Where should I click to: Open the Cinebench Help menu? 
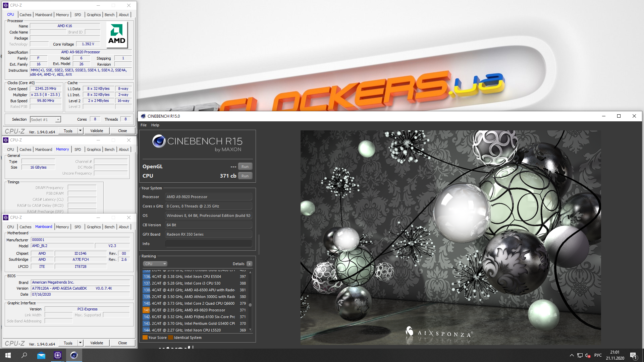[155, 125]
